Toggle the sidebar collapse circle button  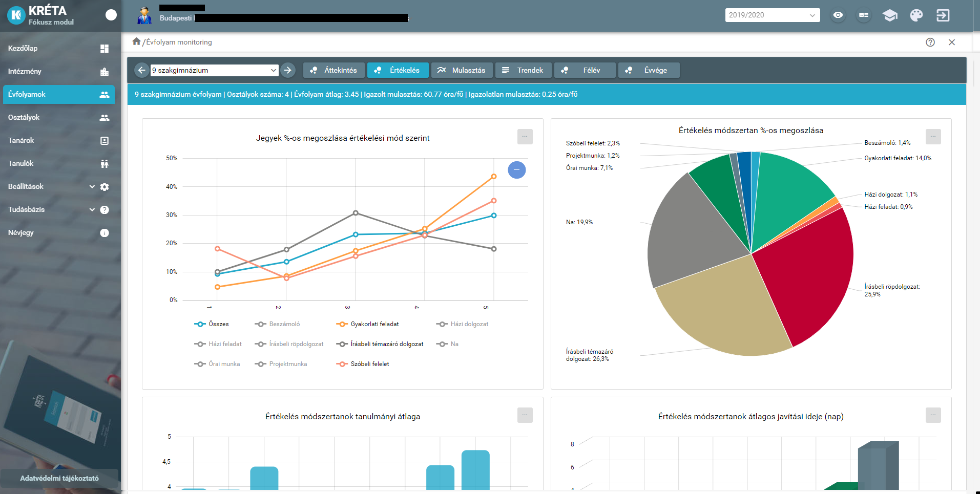pyautogui.click(x=111, y=15)
